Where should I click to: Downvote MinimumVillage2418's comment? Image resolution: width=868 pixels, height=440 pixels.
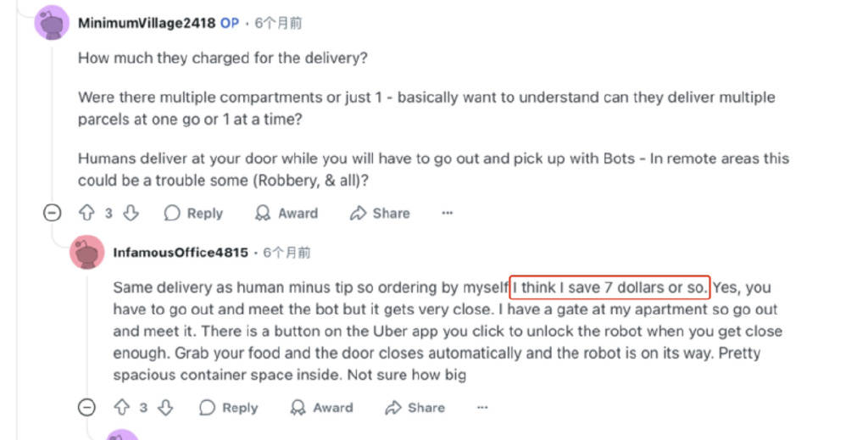pyautogui.click(x=131, y=213)
